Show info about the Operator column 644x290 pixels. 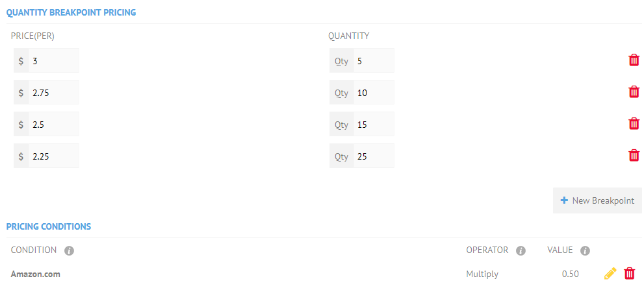521,250
